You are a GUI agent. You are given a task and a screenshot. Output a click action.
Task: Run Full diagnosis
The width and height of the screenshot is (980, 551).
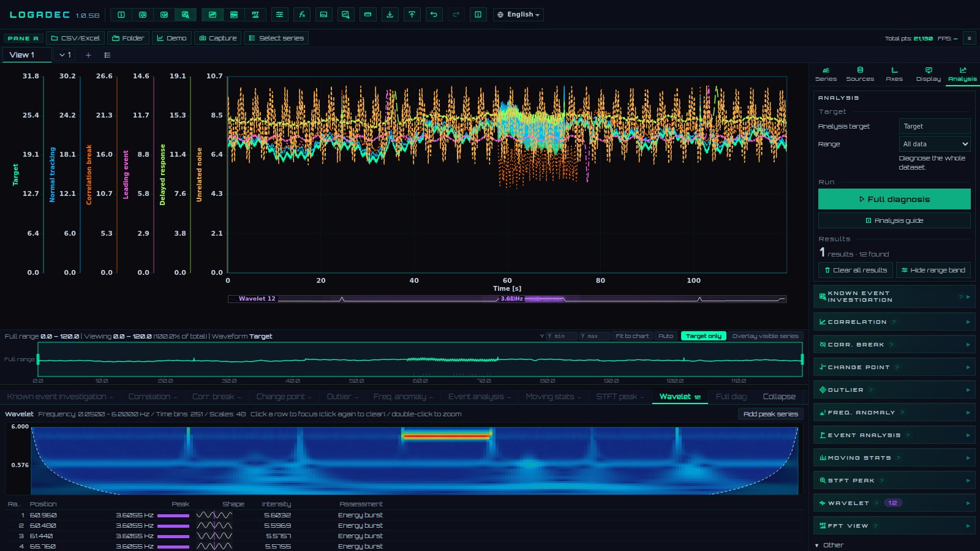pyautogui.click(x=894, y=199)
